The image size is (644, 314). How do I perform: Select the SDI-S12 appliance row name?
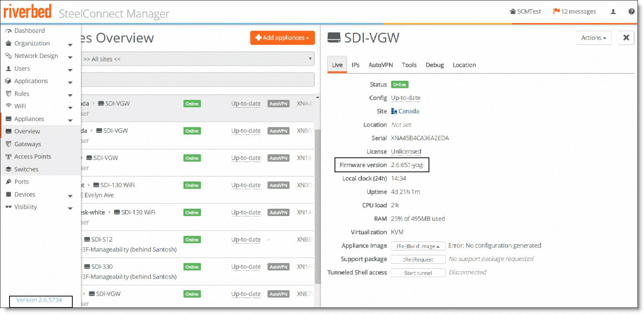click(x=102, y=239)
